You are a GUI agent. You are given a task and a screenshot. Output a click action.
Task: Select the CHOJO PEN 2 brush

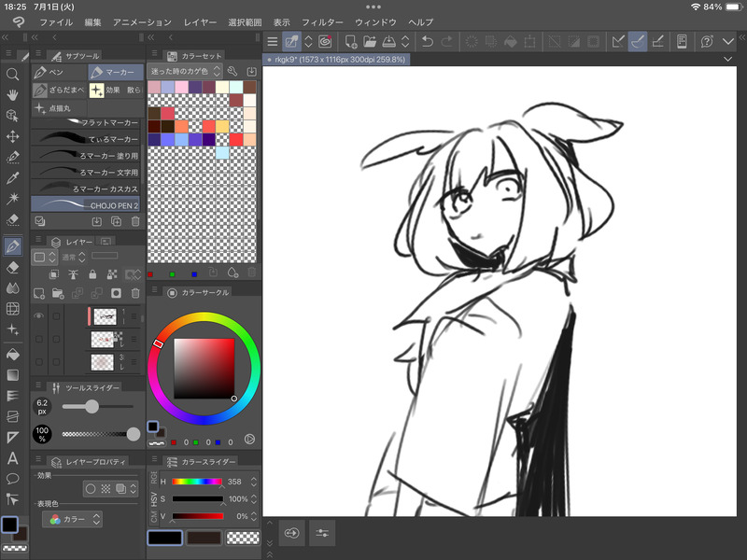point(86,204)
